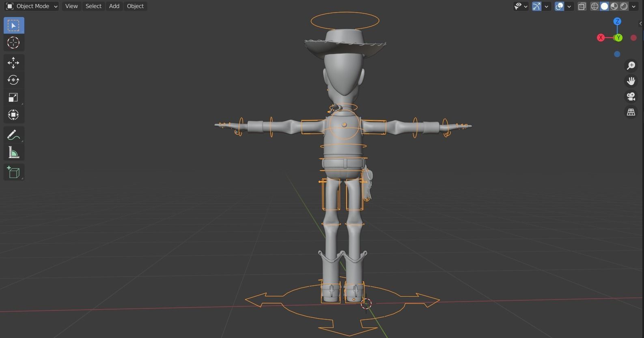Switch to wireframe viewport shading

tap(594, 6)
